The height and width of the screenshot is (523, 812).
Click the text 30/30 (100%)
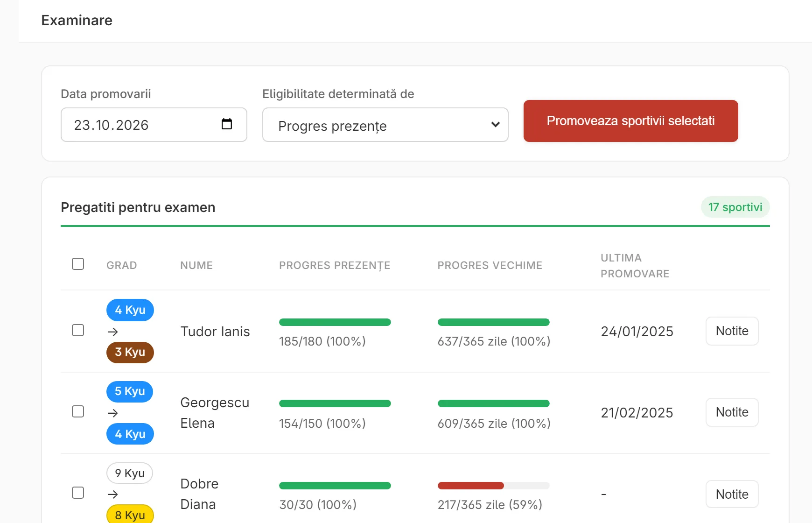pos(318,505)
